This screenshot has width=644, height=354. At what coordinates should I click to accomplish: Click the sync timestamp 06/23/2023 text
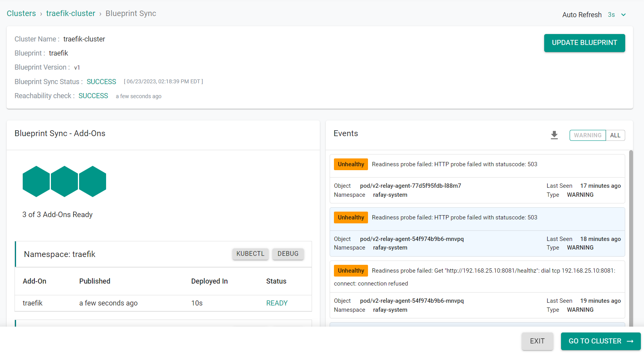pyautogui.click(x=164, y=82)
